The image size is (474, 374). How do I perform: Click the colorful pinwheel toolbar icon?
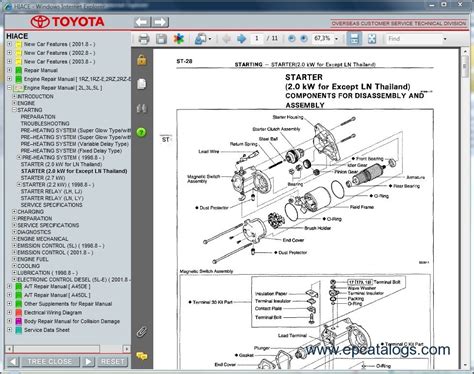coord(179,39)
